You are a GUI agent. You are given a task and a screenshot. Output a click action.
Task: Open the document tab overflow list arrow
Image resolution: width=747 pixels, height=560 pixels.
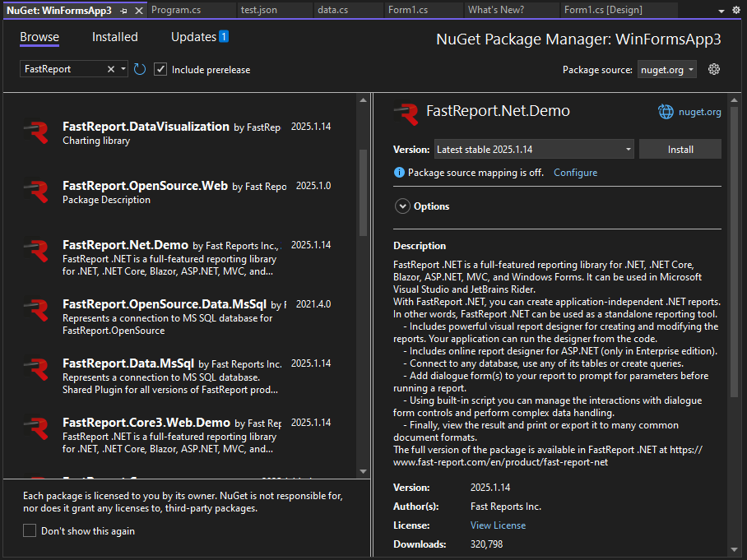point(721,11)
